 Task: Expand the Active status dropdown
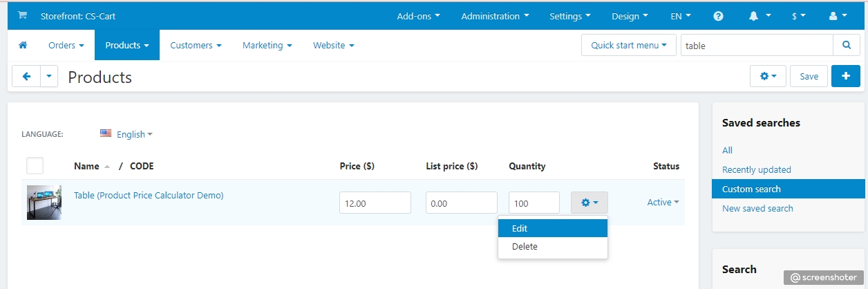[x=663, y=203]
